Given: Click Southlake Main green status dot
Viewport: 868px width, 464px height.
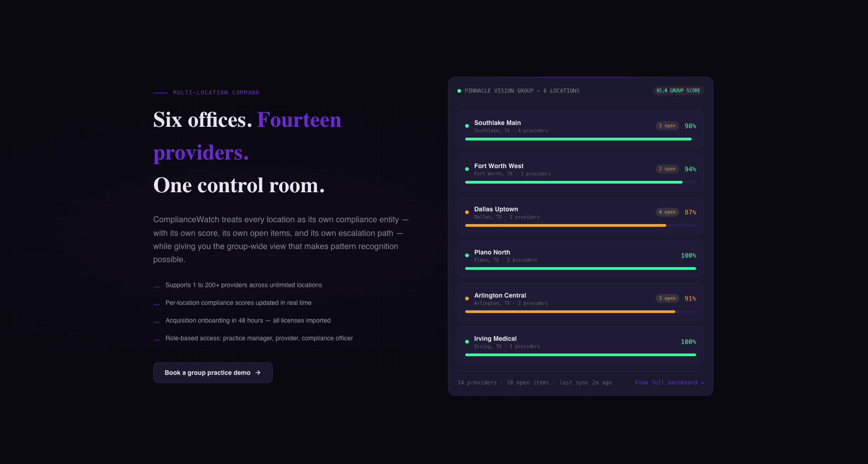Looking at the screenshot, I should click(x=467, y=126).
